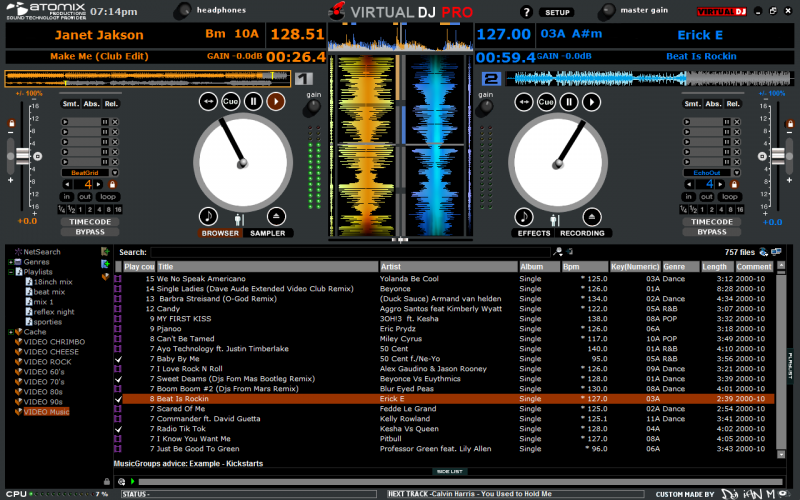Click the deck 1 sync arrows button
The width and height of the screenshot is (800, 500).
pos(208,102)
